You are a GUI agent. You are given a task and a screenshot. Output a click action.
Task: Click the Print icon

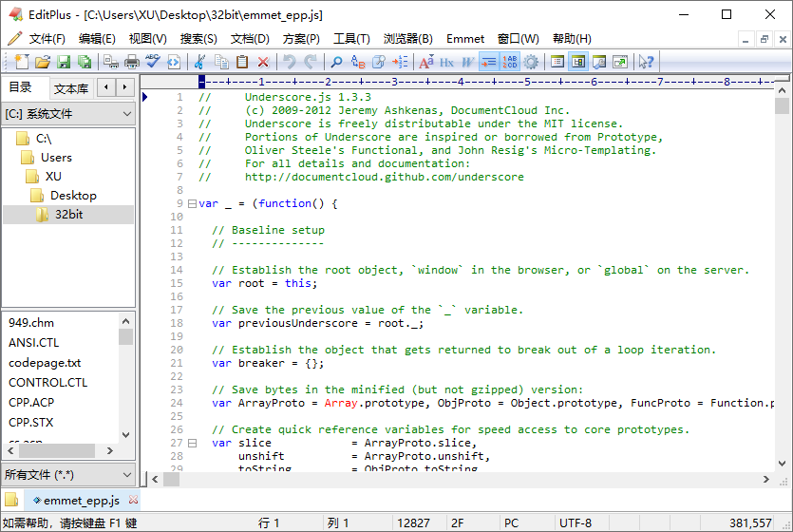coord(131,62)
